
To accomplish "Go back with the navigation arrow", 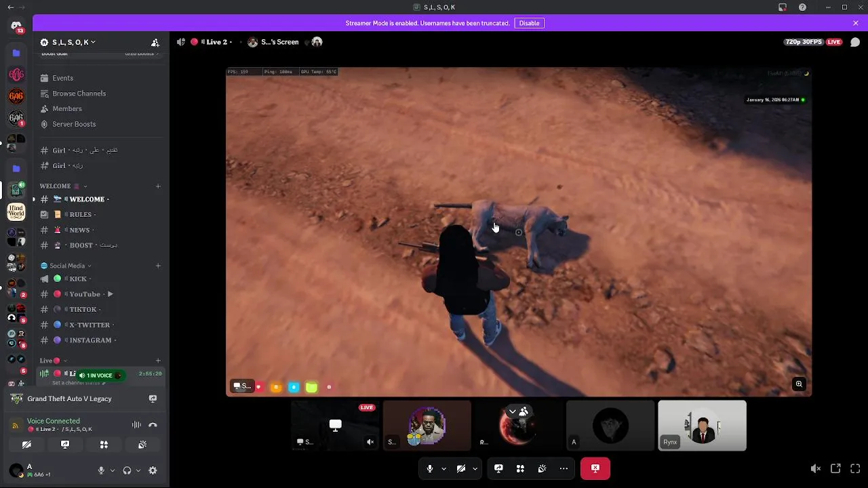I will 10,7.
